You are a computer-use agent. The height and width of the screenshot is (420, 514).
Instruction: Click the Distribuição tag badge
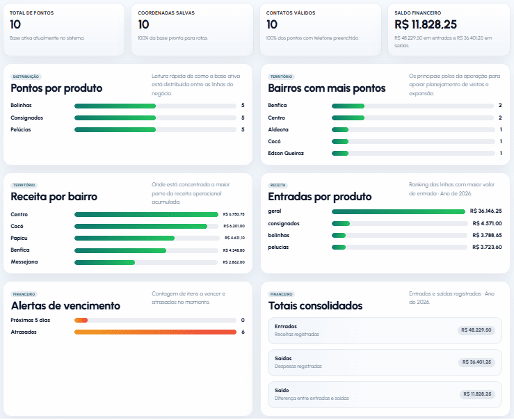click(x=26, y=76)
